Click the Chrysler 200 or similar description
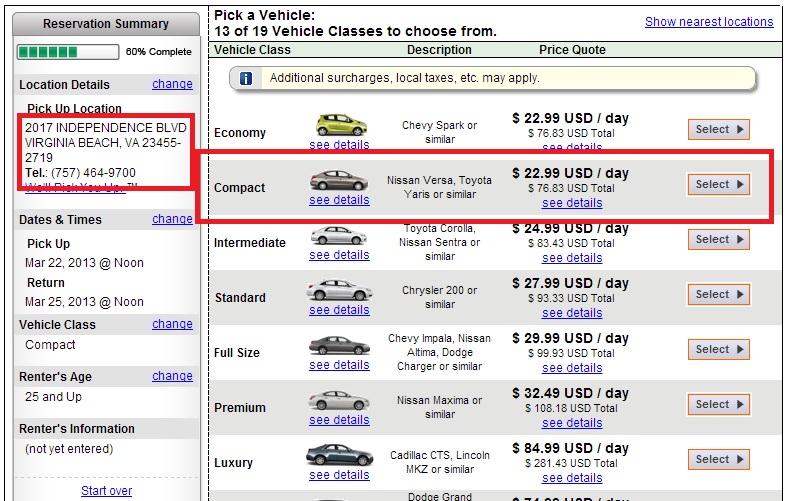This screenshot has height=501, width=789. coord(440,297)
